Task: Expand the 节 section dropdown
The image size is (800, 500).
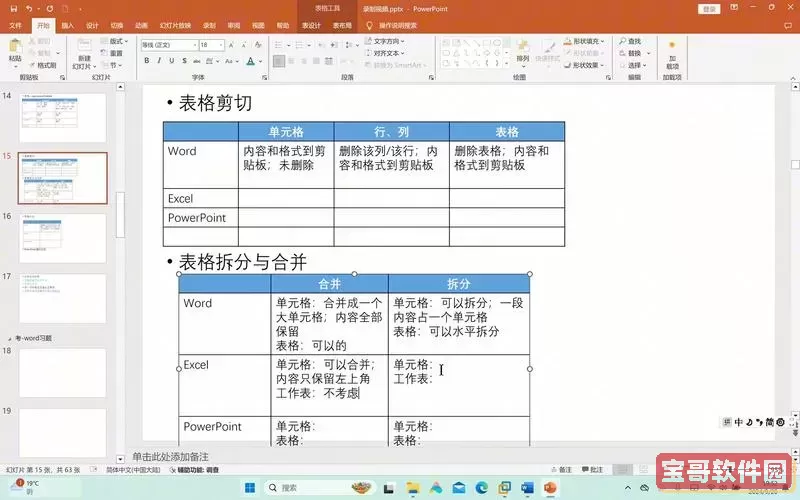Action: coord(113,65)
